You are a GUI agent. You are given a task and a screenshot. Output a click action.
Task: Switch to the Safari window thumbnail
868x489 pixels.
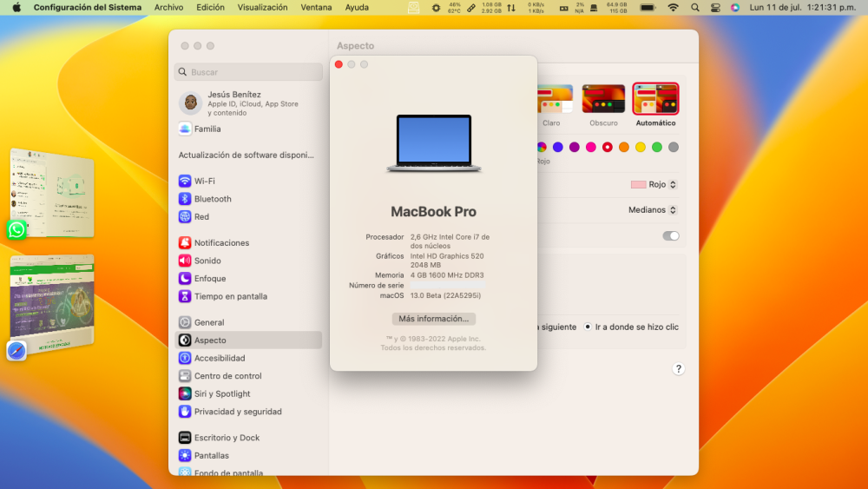click(53, 303)
